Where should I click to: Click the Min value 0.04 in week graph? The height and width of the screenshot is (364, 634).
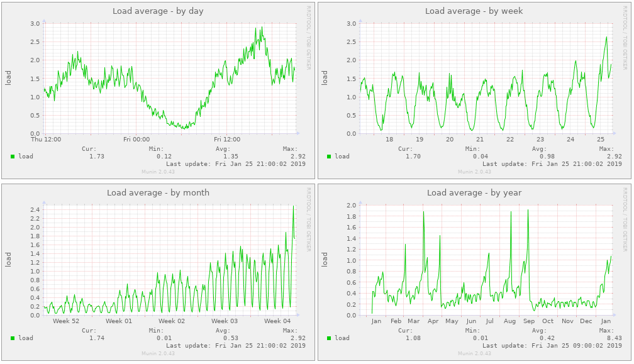[481, 157]
